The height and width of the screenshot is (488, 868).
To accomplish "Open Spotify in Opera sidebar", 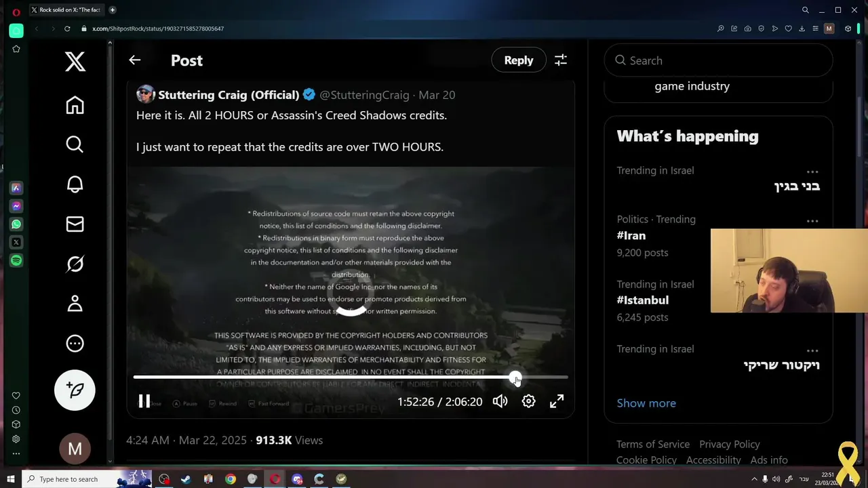I will click(16, 260).
